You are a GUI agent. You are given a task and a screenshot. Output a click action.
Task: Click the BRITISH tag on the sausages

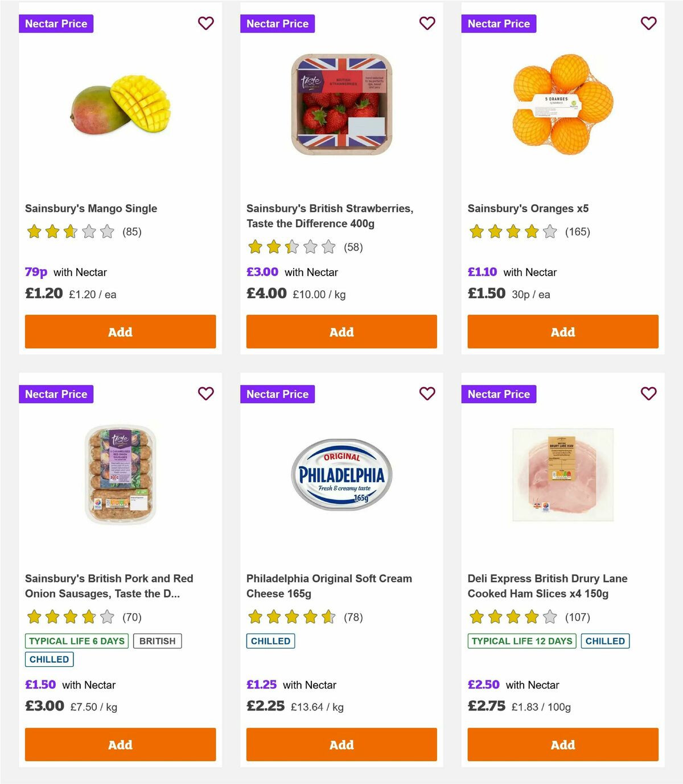coord(158,641)
